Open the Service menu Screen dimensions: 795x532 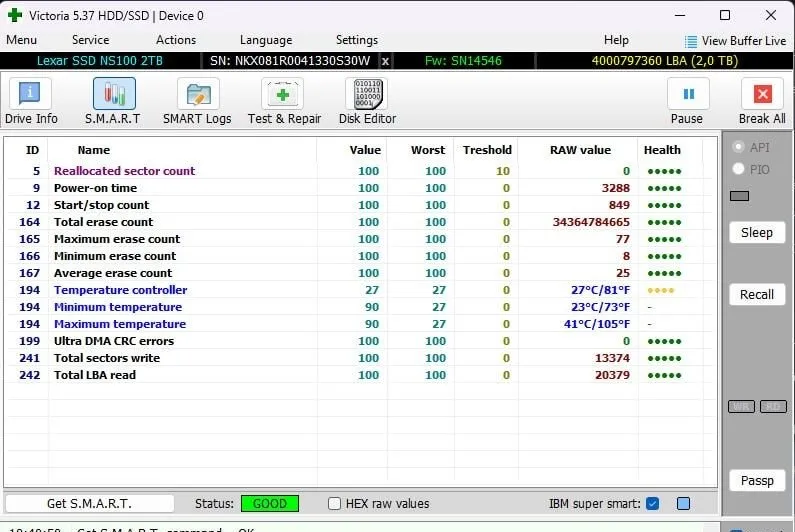pos(90,40)
